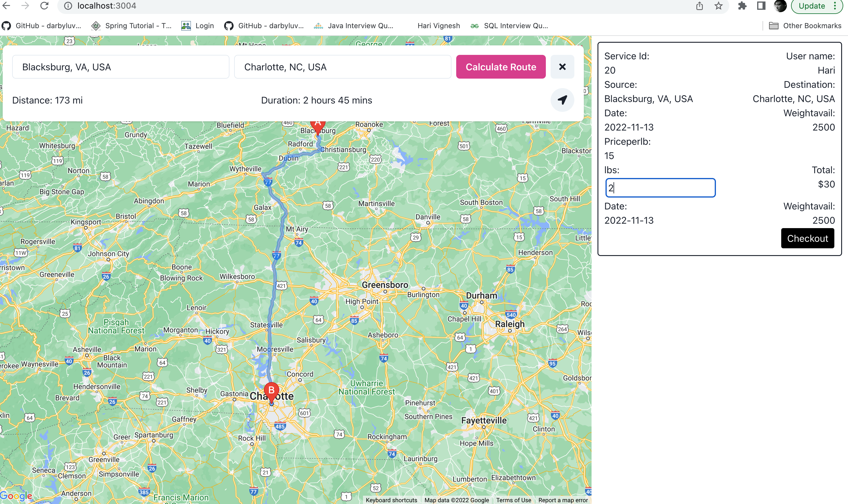Clear the route with the X button
848x504 pixels.
coord(562,67)
